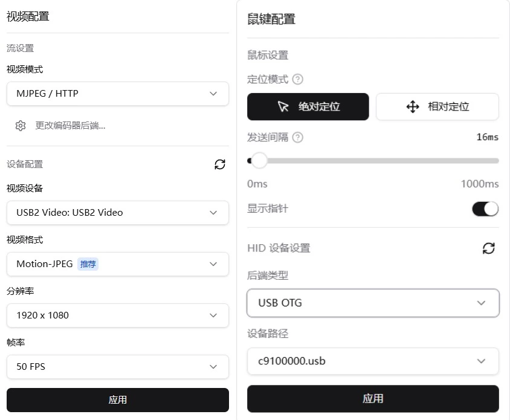
Task: Select 绝对定位 positioning mode
Action: click(x=308, y=107)
